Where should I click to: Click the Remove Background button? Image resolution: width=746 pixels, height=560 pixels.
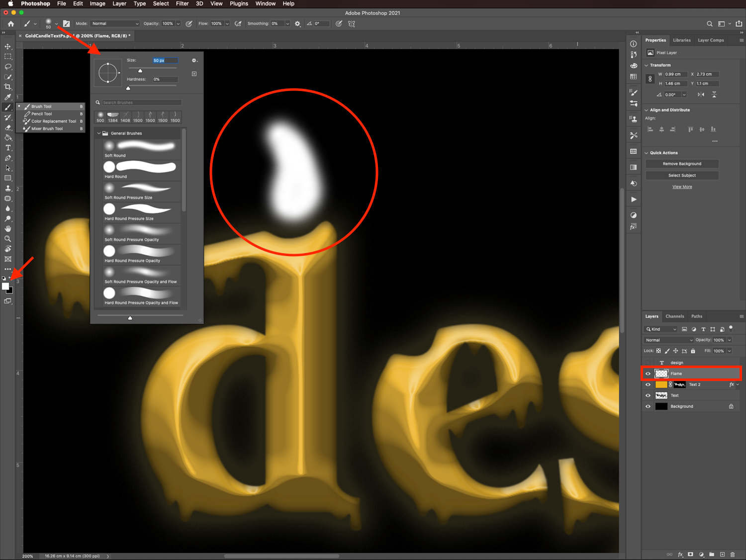[682, 164]
